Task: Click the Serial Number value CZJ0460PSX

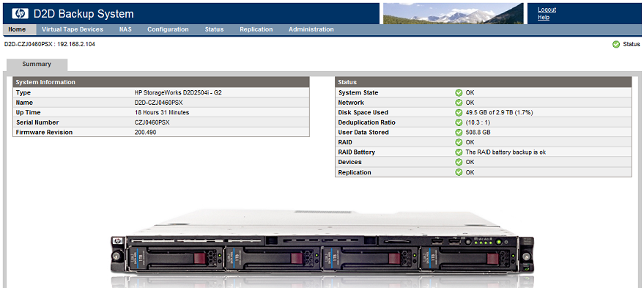Action: click(x=152, y=122)
